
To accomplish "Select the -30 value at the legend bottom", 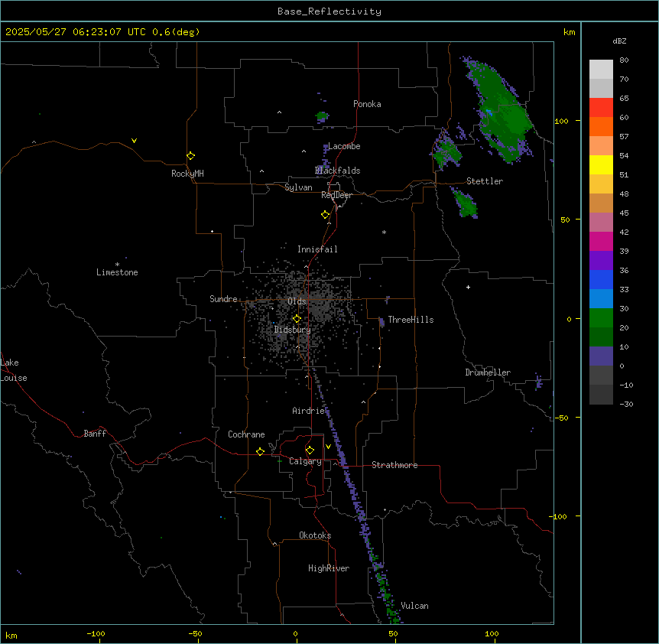I will tap(626, 404).
